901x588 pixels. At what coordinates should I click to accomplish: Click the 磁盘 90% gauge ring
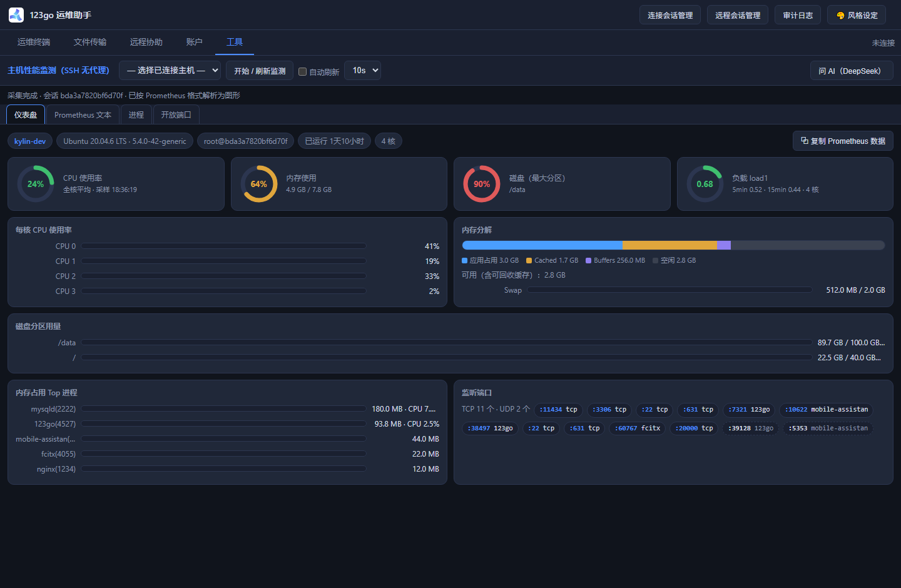(x=482, y=184)
